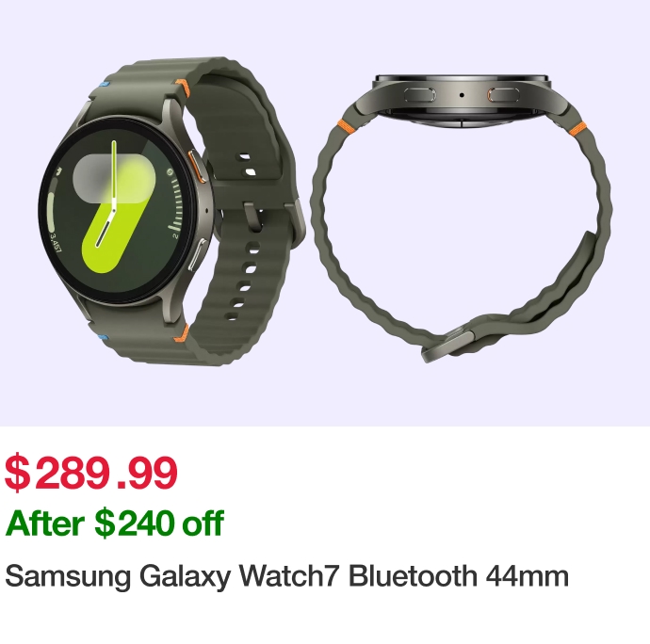Click the right orange band tab on side view
The width and height of the screenshot is (650, 644).
click(577, 128)
